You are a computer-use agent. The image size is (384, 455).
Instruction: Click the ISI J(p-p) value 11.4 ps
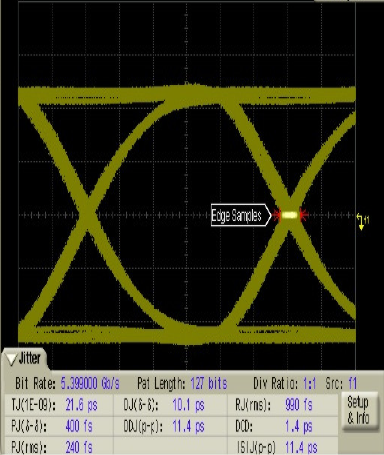[x=301, y=447]
